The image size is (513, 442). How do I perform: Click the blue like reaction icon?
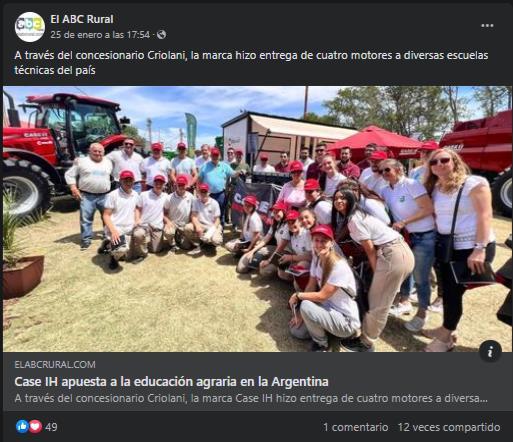(x=22, y=427)
